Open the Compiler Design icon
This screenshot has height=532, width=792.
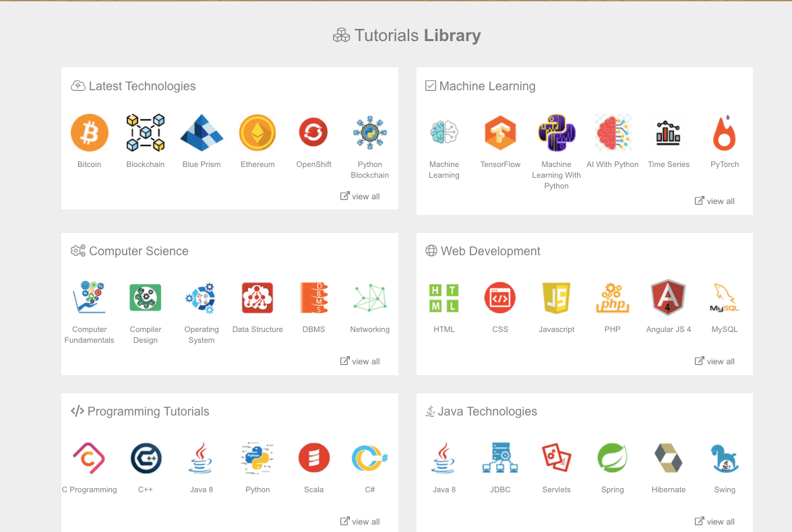[x=146, y=297]
